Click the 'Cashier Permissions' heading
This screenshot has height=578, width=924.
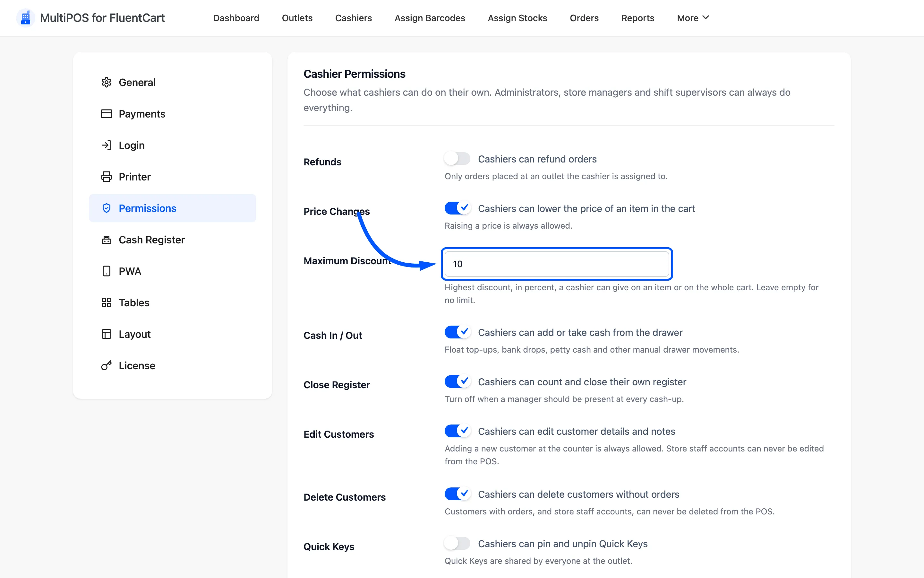(354, 74)
